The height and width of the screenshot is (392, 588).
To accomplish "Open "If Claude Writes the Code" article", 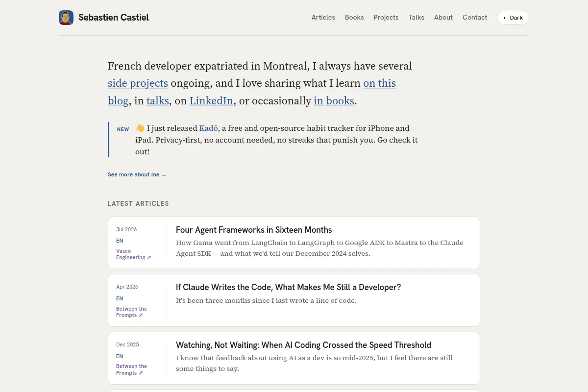I will 288,287.
